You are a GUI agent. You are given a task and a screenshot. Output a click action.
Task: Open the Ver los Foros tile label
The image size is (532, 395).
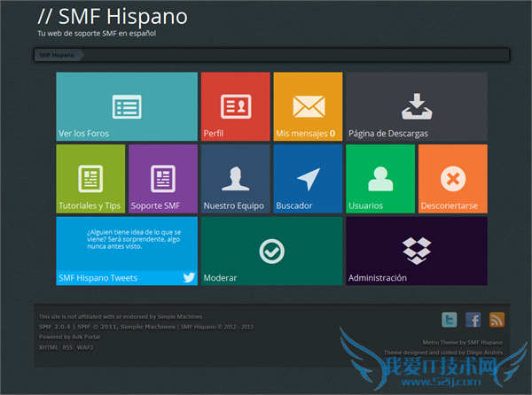point(84,134)
